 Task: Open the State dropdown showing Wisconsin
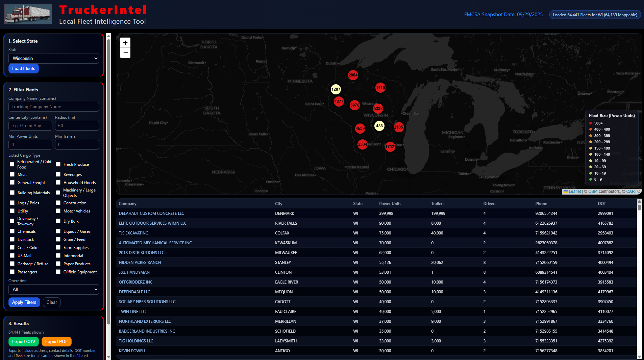(53, 58)
